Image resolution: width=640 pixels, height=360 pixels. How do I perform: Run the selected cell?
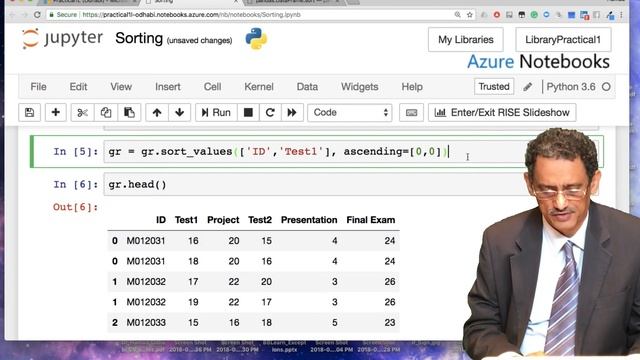pos(216,112)
